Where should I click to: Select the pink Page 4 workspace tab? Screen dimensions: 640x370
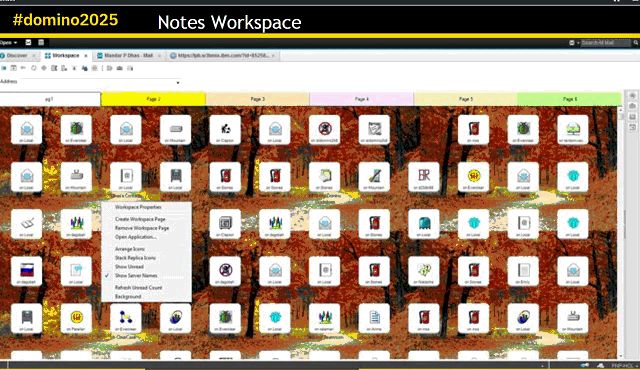362,99
